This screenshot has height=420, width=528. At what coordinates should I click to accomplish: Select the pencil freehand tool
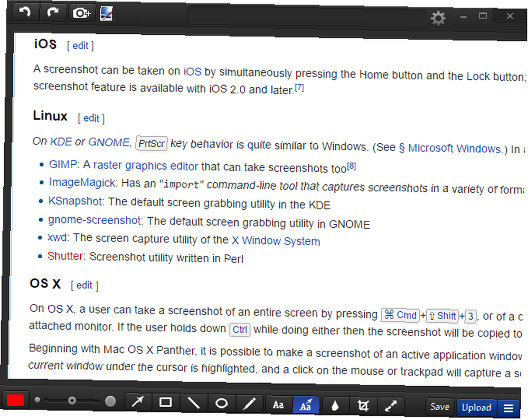coord(249,404)
